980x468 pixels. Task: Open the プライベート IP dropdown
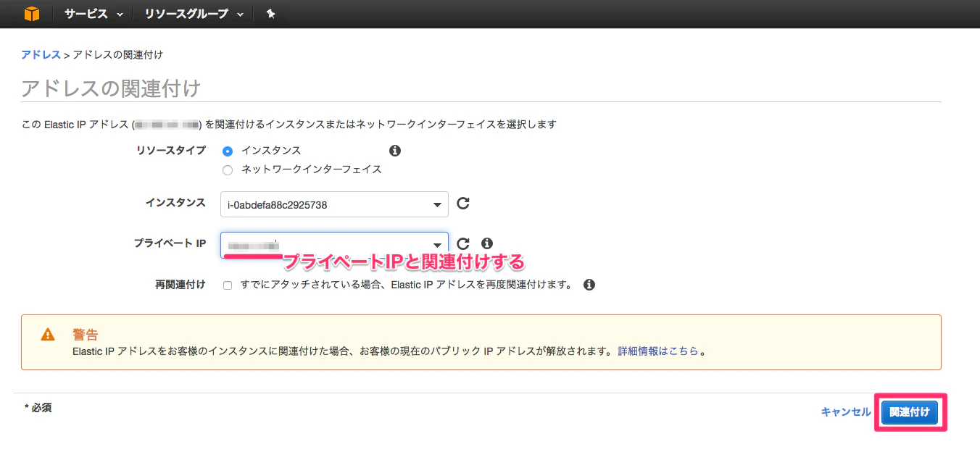[334, 245]
